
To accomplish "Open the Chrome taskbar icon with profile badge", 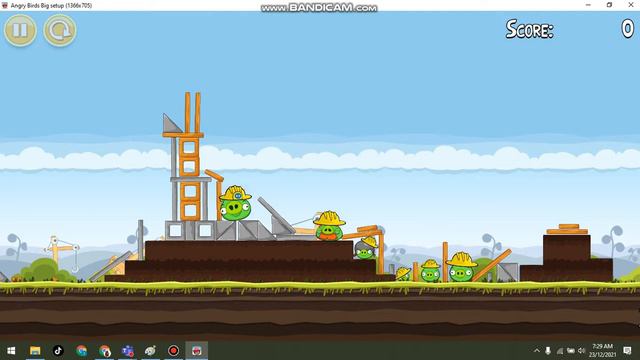I will tap(104, 351).
